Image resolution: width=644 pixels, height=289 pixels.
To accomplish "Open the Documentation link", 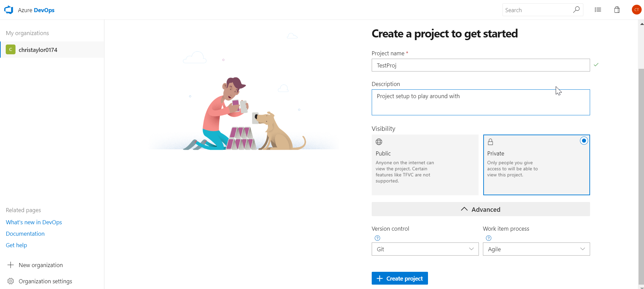I will point(25,234).
